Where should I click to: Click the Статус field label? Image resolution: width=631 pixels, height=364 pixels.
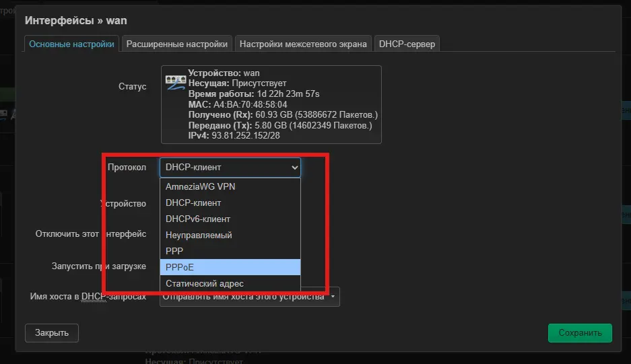(x=133, y=87)
